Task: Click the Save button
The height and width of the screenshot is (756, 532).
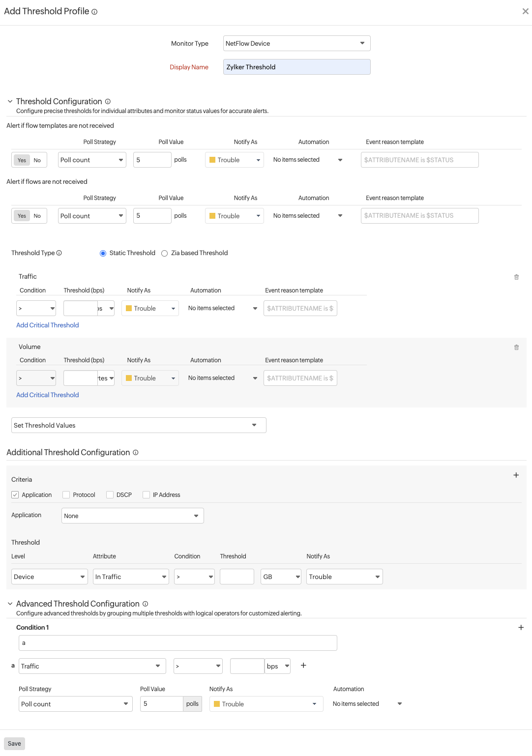Action: 14,744
